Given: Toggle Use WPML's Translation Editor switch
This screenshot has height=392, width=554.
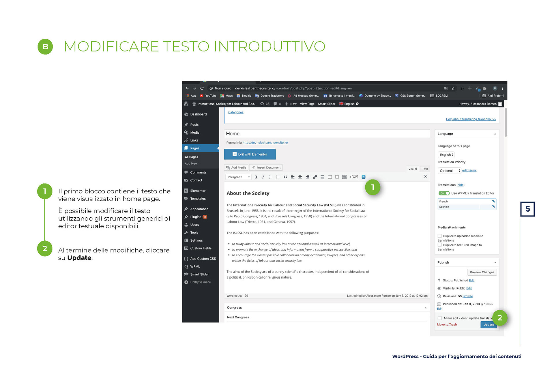Looking at the screenshot, I should pyautogui.click(x=444, y=193).
